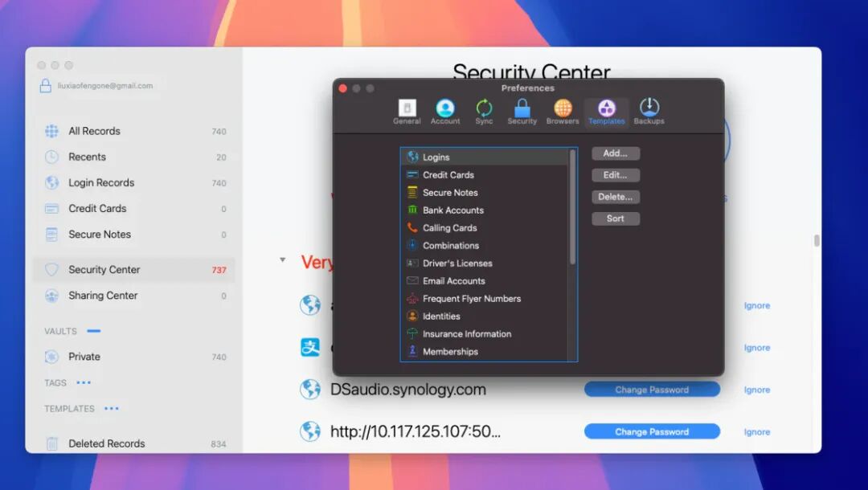The width and height of the screenshot is (868, 490).
Task: Choose the Bank Accounts template
Action: [x=485, y=210]
